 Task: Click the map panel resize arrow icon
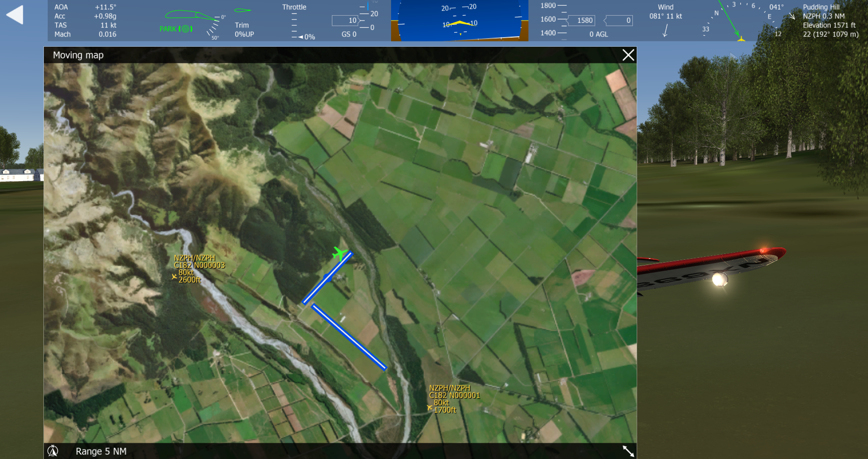[x=628, y=451]
